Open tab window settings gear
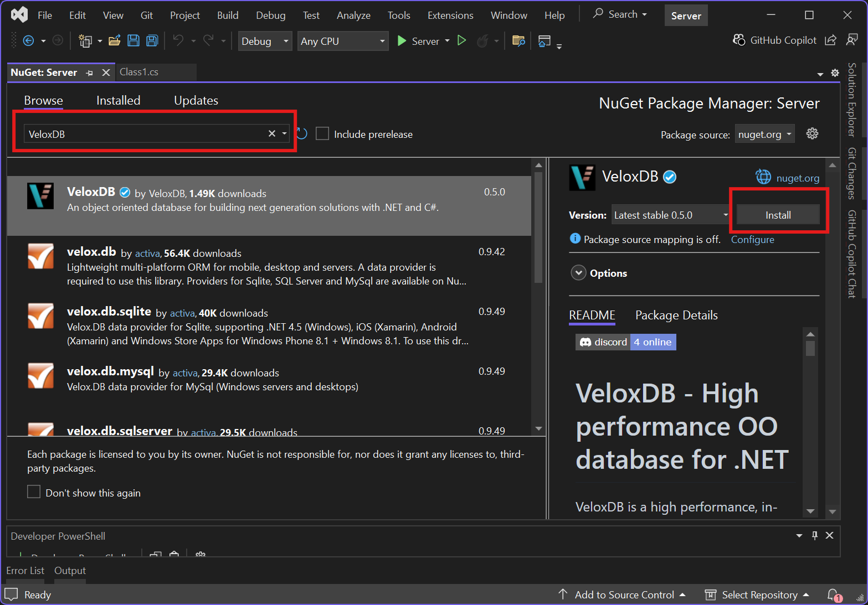Screen dimensions: 868x605 pos(835,73)
